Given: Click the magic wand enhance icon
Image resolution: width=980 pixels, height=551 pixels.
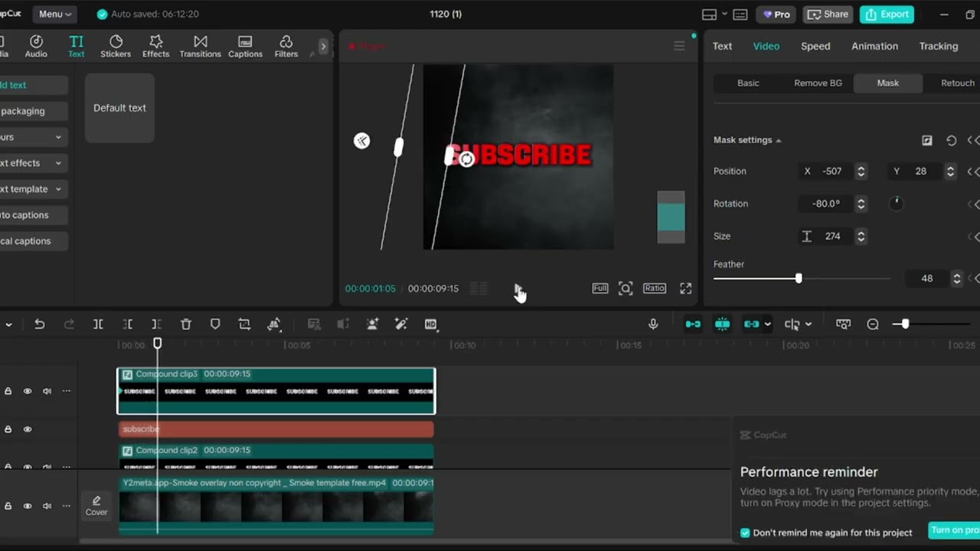Looking at the screenshot, I should [x=401, y=324].
